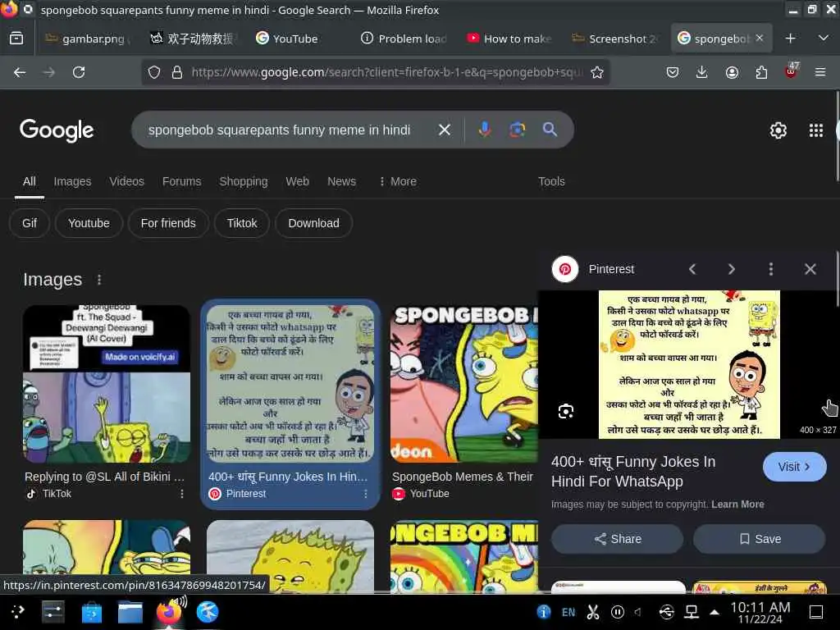Image resolution: width=840 pixels, height=630 pixels.
Task: Bookmark this page with the star
Action: point(597,72)
